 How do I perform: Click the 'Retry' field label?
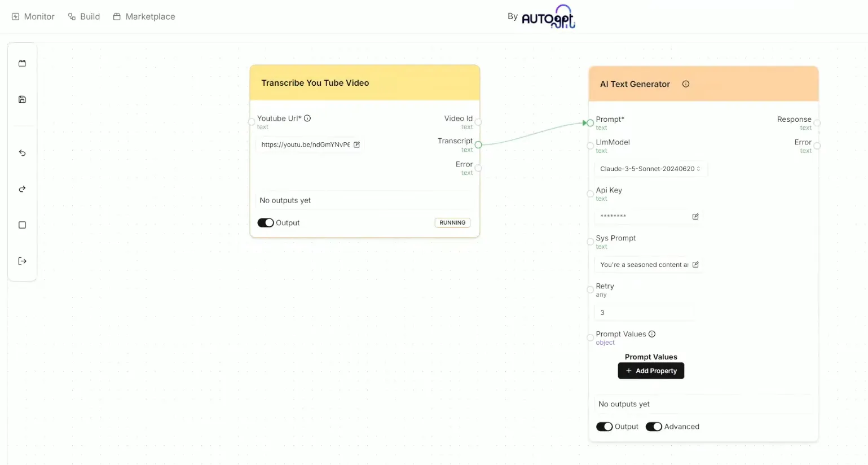pos(605,286)
